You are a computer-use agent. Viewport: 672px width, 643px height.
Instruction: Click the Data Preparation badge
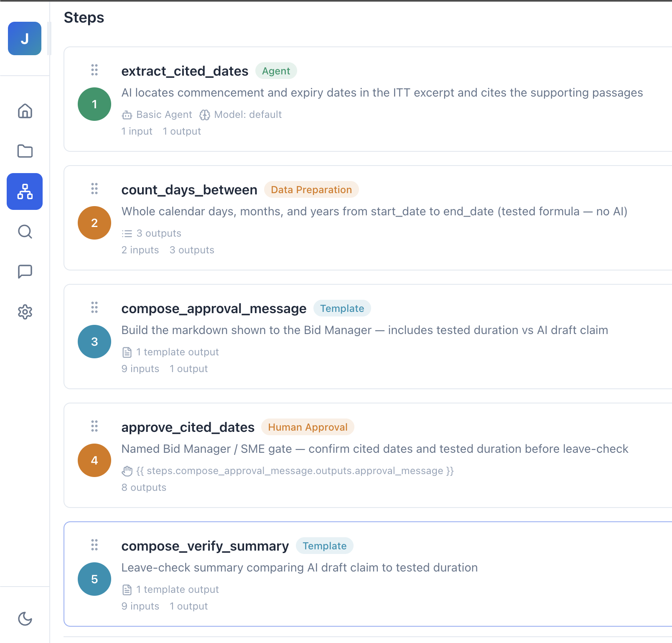click(311, 190)
